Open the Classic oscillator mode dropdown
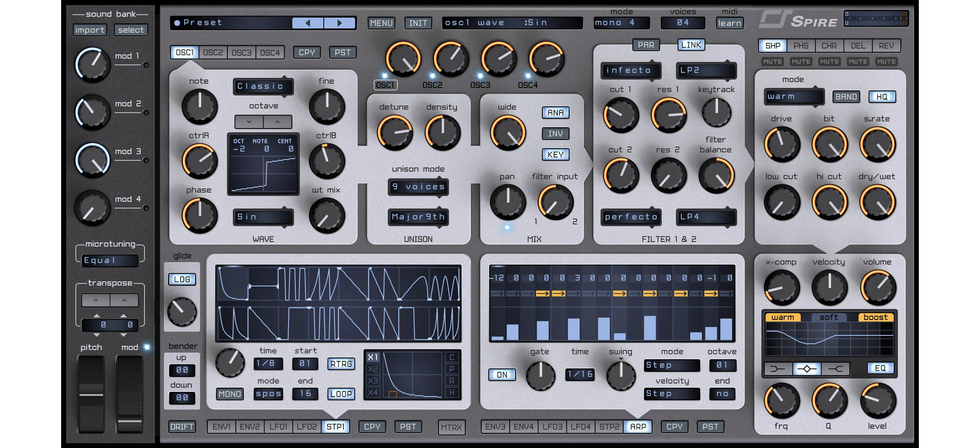The width and height of the screenshot is (980, 448). pyautogui.click(x=263, y=86)
